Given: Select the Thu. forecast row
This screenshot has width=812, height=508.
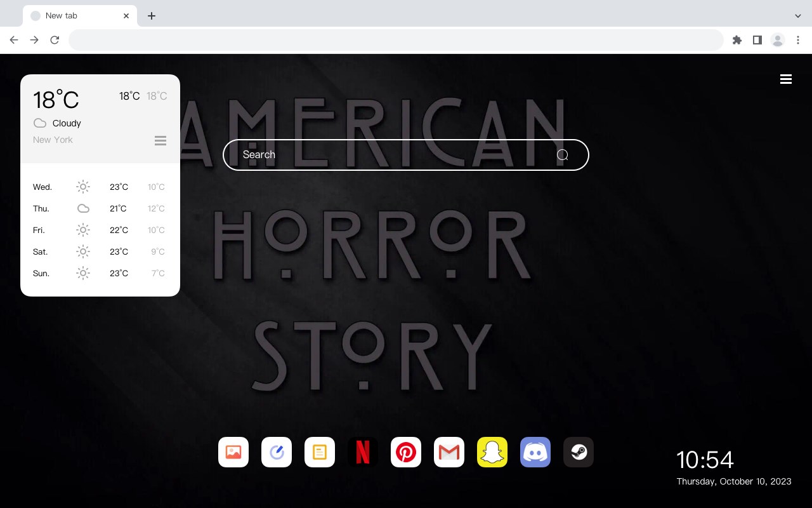Looking at the screenshot, I should pyautogui.click(x=100, y=208).
